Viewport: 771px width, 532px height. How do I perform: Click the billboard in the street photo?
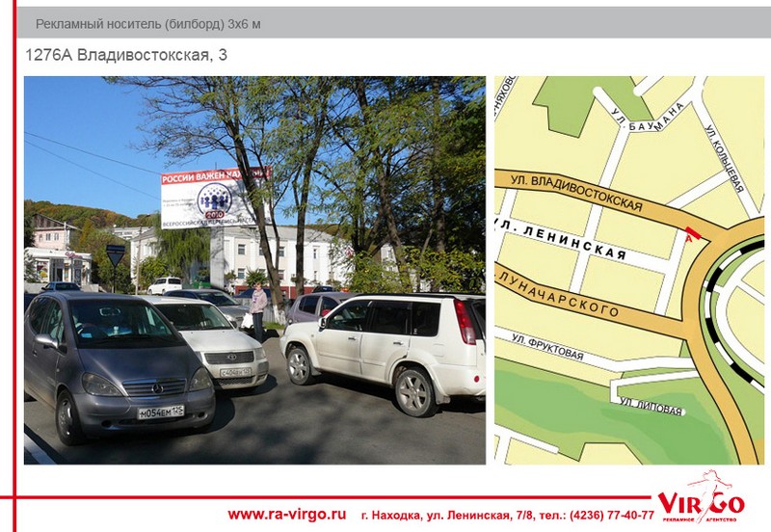click(x=215, y=198)
